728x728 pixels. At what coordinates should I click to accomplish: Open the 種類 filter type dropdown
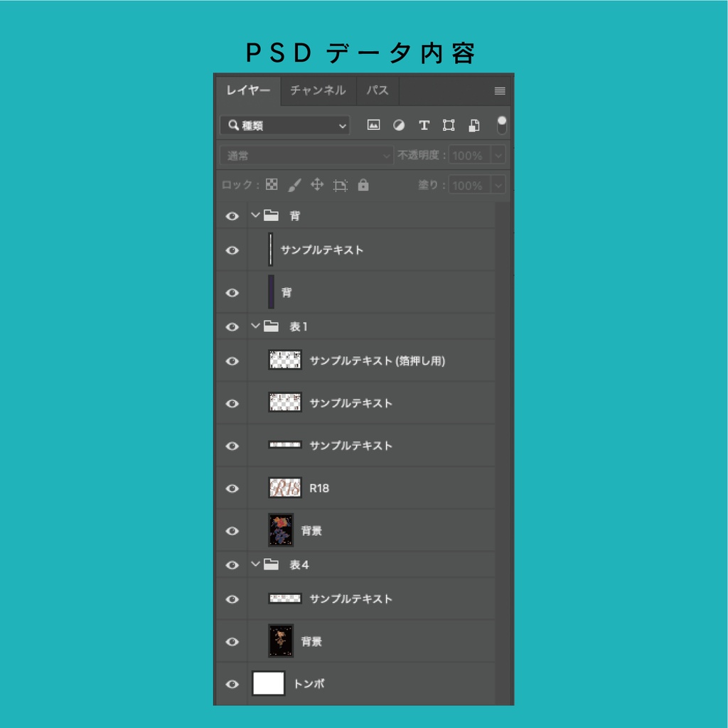[284, 125]
